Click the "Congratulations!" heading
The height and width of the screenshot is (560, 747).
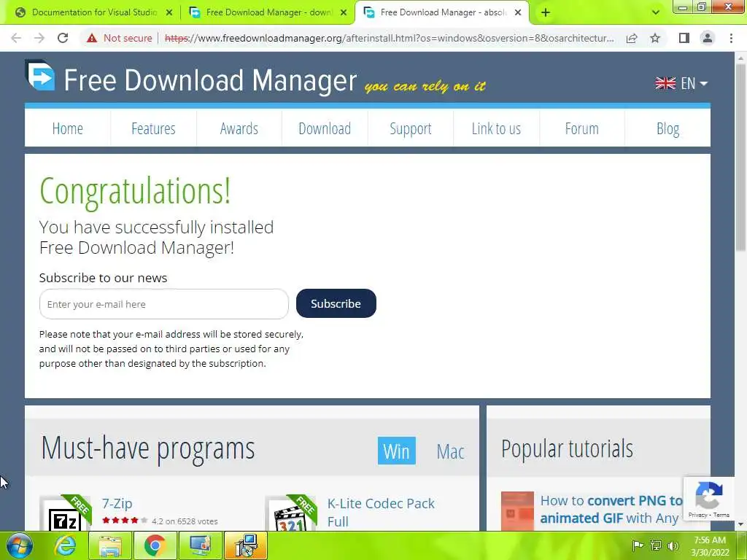click(x=135, y=192)
